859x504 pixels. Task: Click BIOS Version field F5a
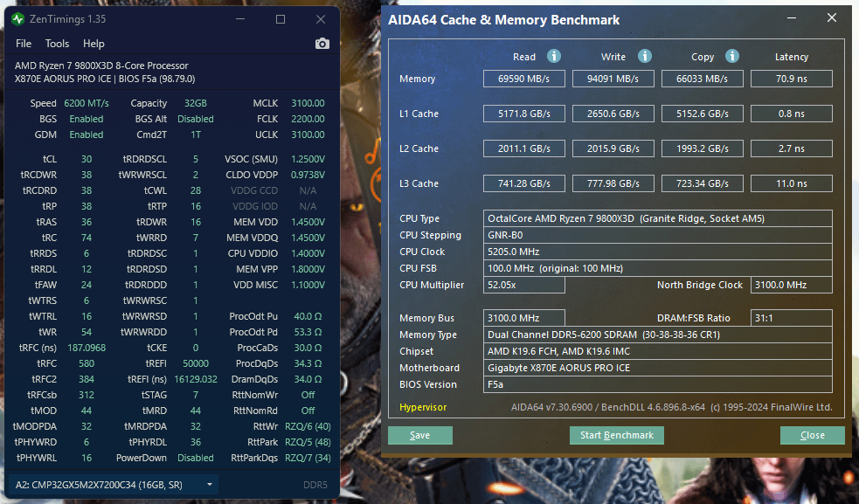point(658,384)
